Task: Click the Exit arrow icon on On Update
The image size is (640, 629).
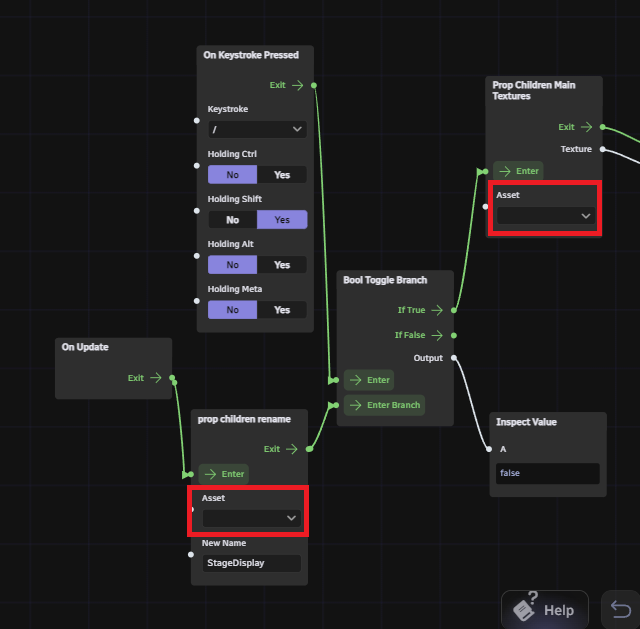Action: 156,378
